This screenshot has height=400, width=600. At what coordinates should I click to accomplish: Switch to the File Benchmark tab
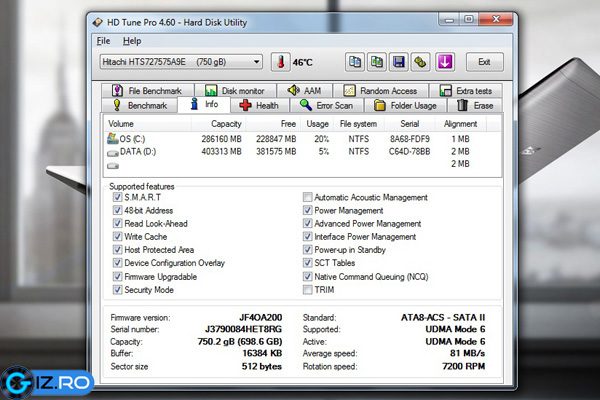148,91
